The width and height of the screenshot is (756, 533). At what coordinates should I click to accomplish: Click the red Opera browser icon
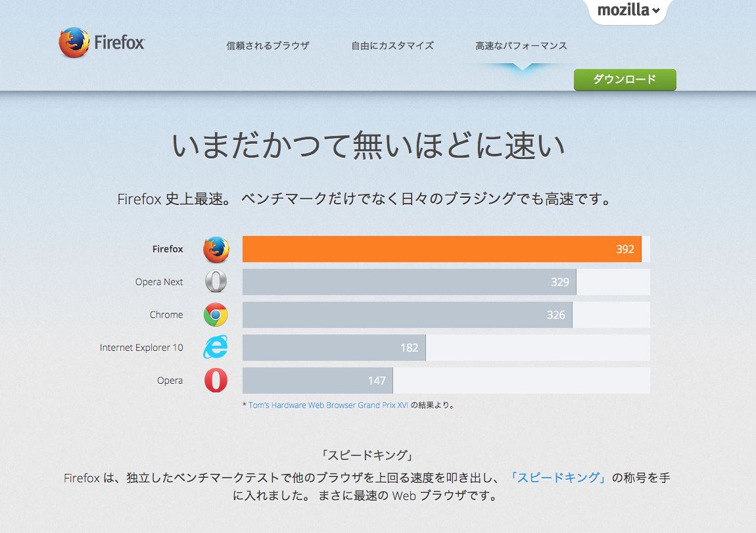pyautogui.click(x=216, y=380)
